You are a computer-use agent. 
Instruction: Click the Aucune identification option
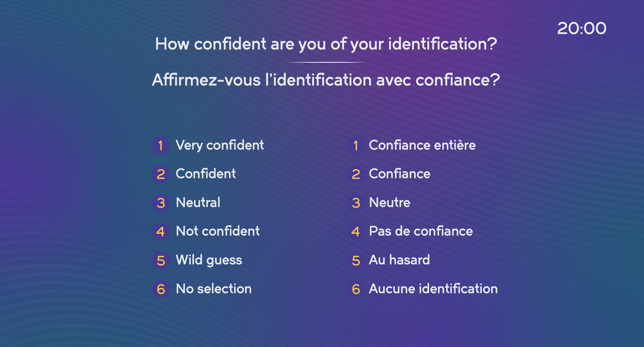433,289
